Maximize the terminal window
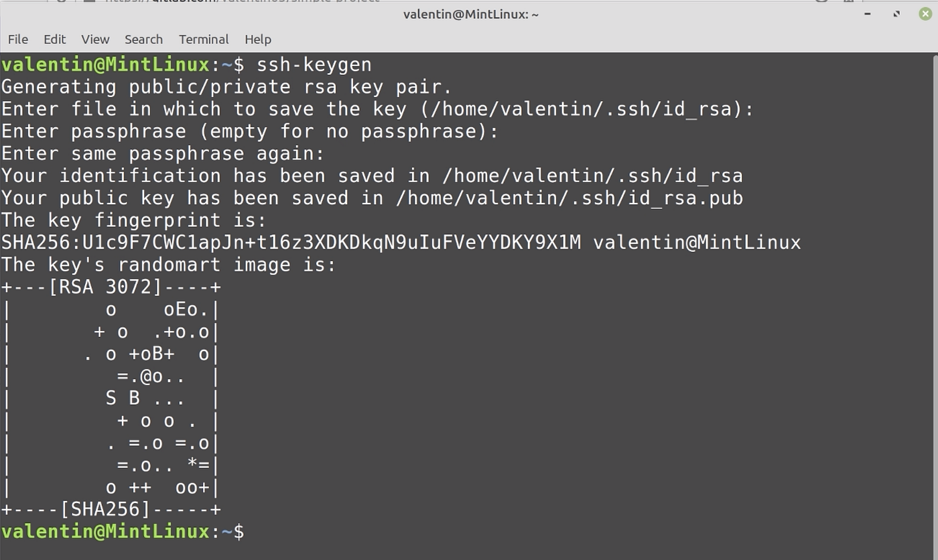 click(x=896, y=13)
